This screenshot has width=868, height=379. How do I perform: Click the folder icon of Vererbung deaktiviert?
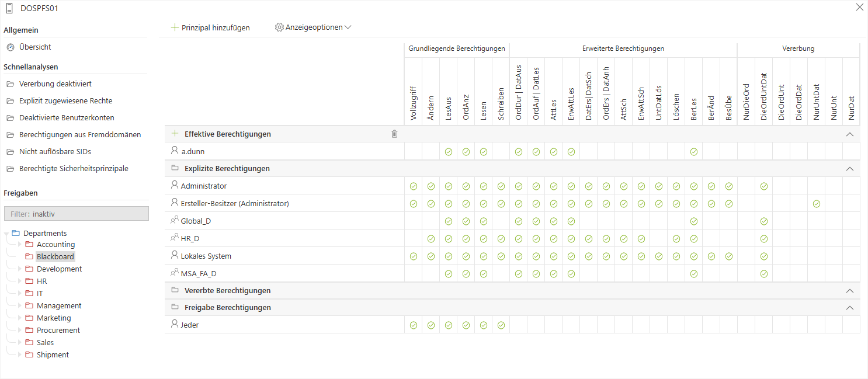point(11,84)
